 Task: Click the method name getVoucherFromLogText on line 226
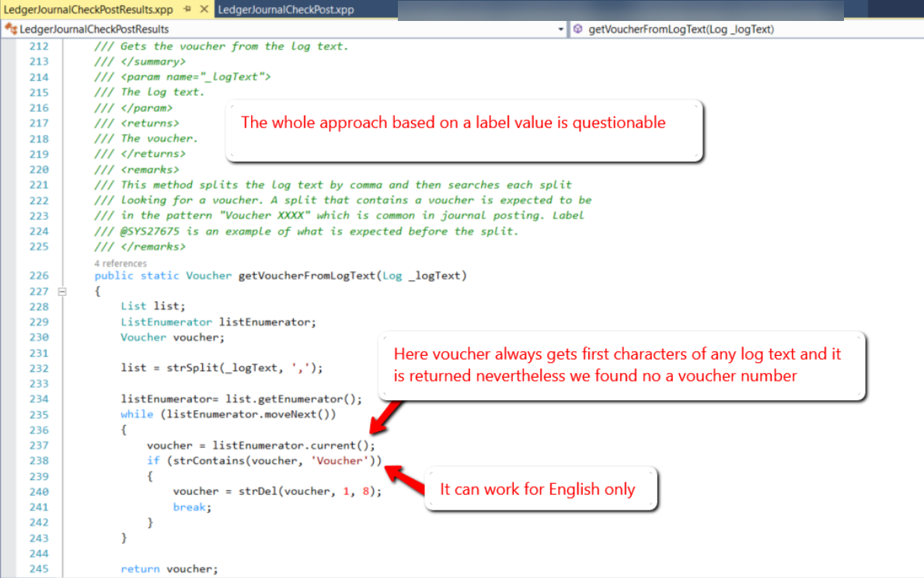[306, 275]
